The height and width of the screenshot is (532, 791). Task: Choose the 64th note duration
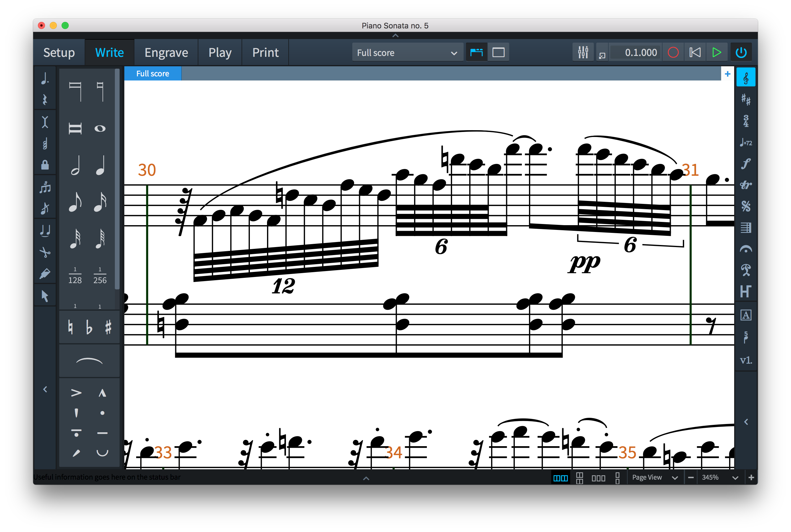coord(100,238)
